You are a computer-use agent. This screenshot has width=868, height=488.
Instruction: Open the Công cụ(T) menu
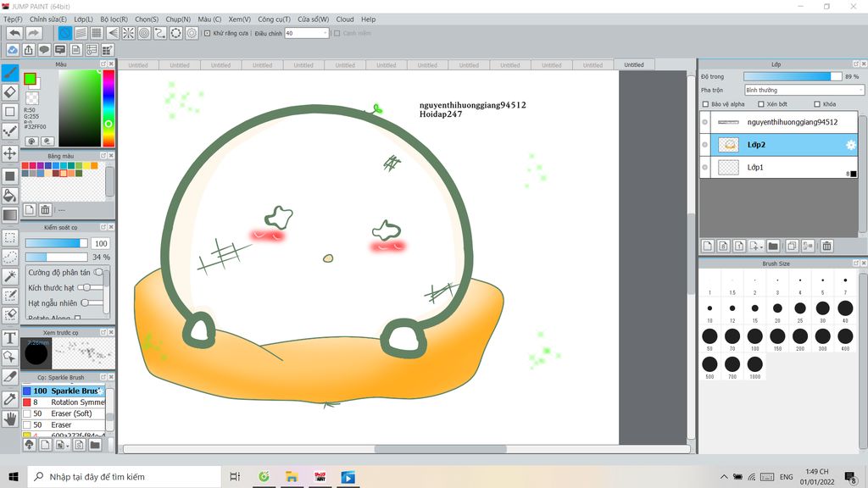click(x=274, y=19)
